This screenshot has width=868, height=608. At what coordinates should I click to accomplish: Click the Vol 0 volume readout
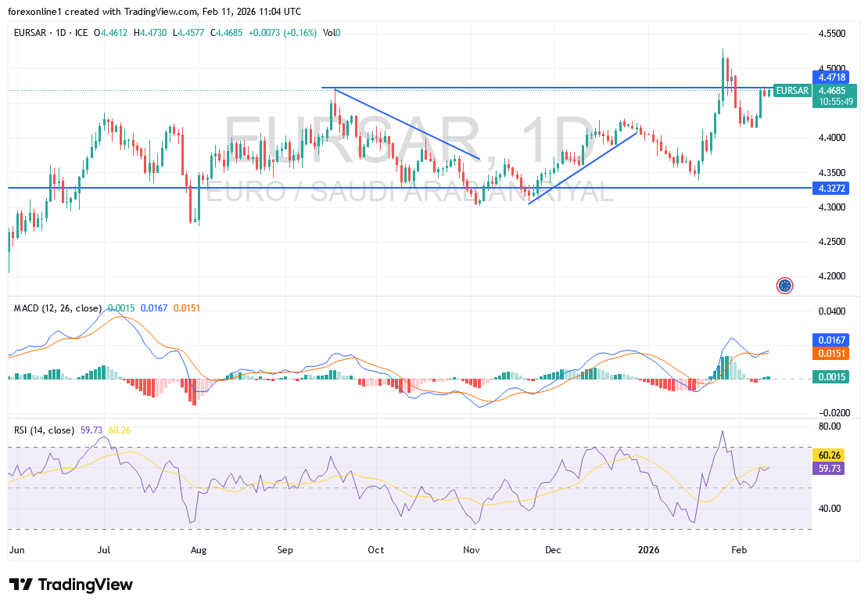(x=332, y=33)
